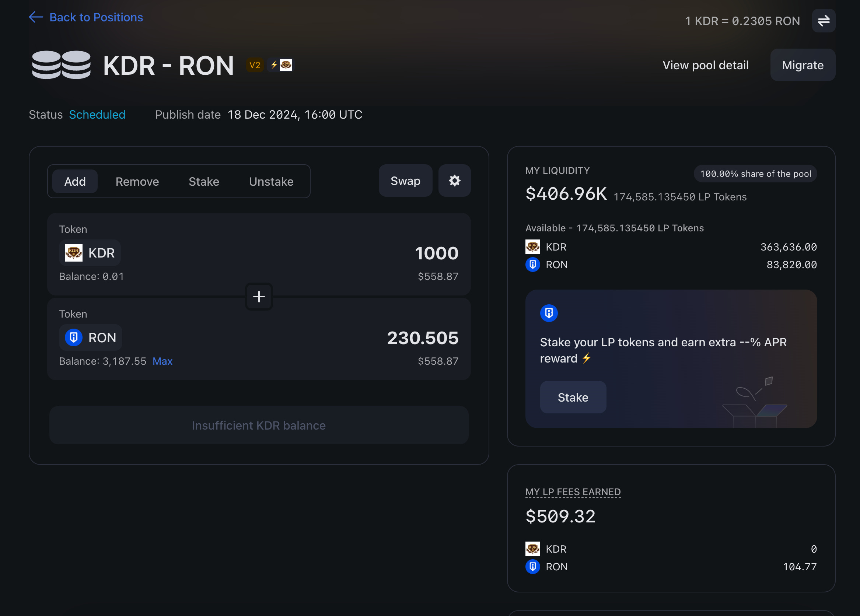Click the Scheduled status label

click(97, 115)
